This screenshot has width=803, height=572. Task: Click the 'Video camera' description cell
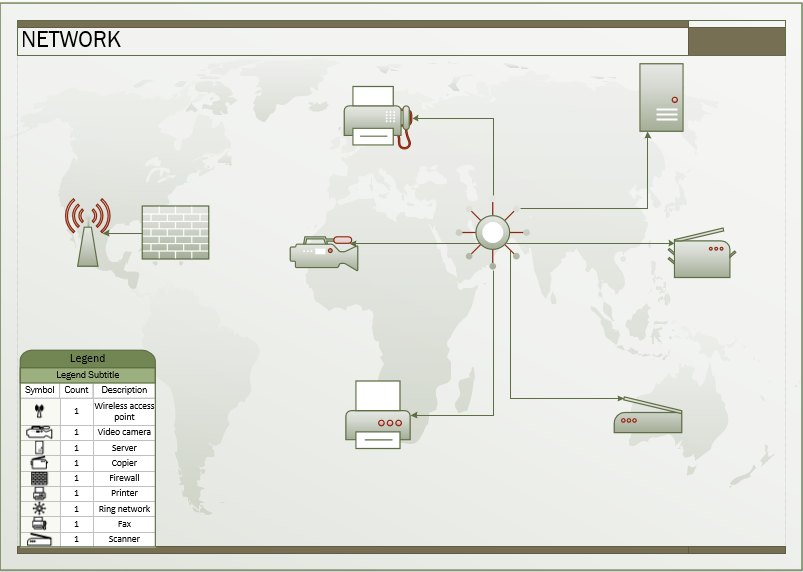(x=124, y=432)
